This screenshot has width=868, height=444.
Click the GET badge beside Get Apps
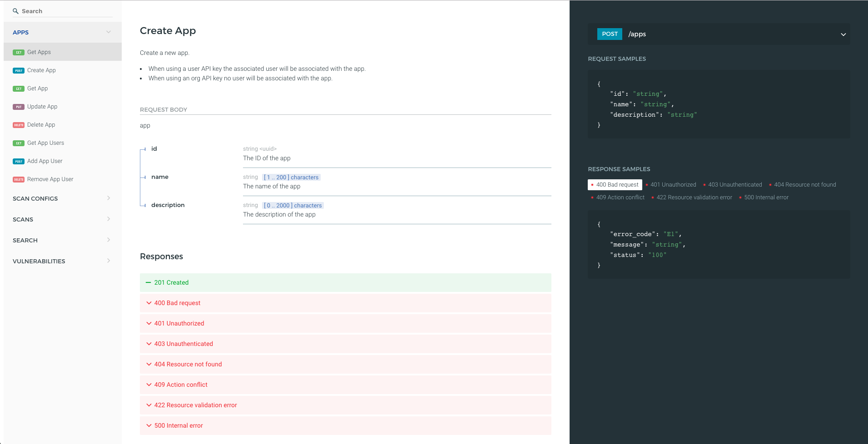[x=19, y=52]
